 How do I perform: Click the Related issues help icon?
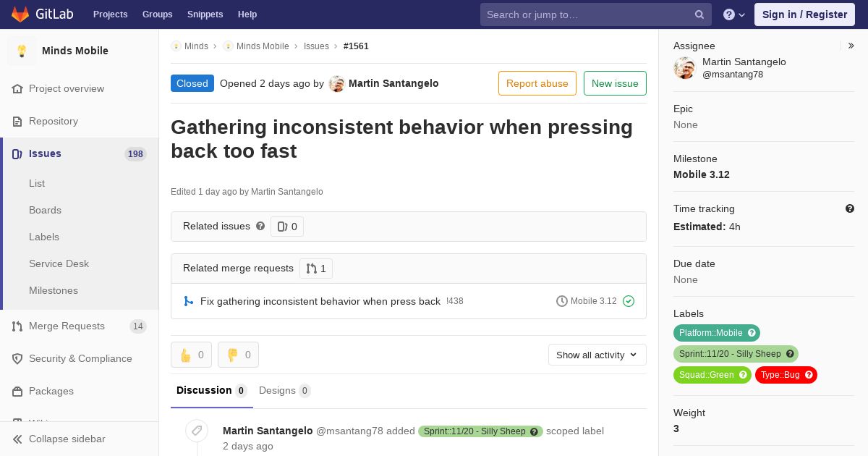click(x=260, y=226)
